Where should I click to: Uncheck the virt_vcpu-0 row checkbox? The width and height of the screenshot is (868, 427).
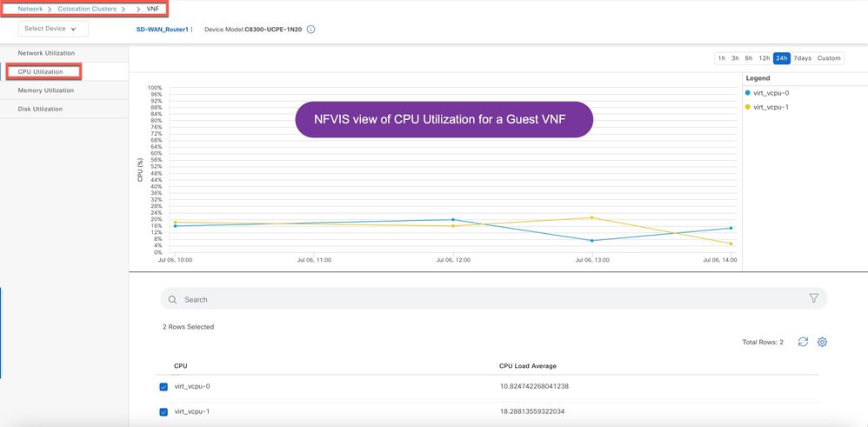164,387
